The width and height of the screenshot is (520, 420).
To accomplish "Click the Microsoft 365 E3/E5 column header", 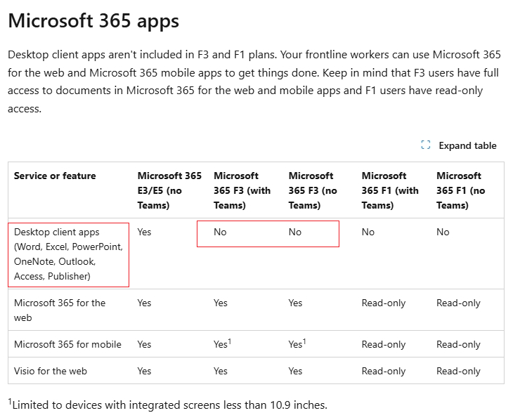I will pos(169,190).
